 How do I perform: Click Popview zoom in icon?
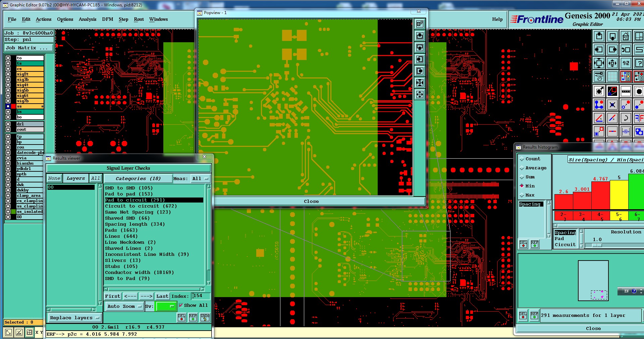click(x=420, y=83)
